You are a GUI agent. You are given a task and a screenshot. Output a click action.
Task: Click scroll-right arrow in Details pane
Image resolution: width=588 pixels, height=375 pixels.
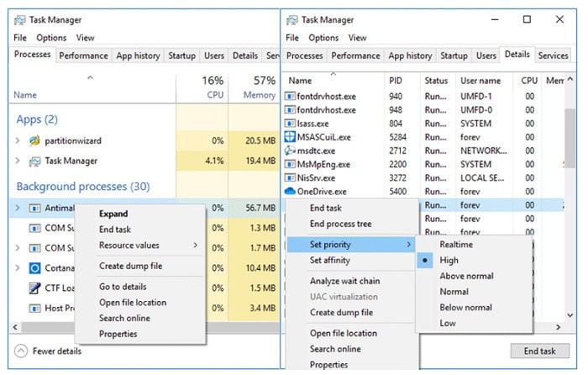[558, 327]
